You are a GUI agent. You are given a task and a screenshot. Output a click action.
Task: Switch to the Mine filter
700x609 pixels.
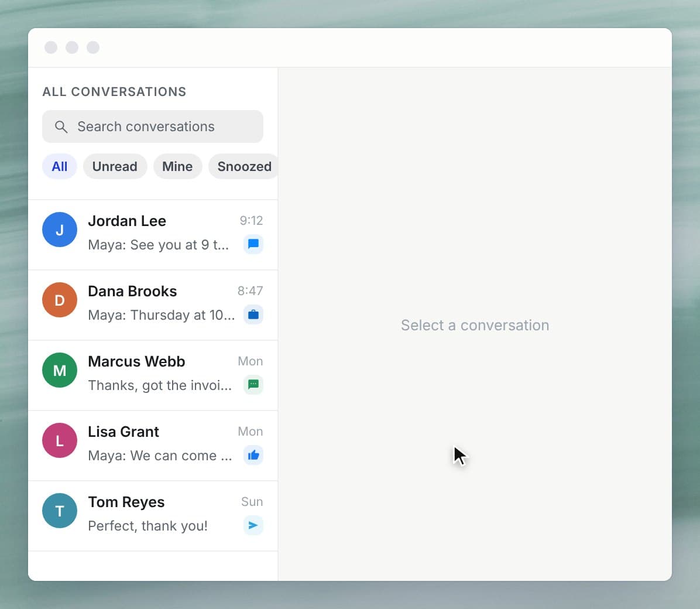(x=177, y=166)
